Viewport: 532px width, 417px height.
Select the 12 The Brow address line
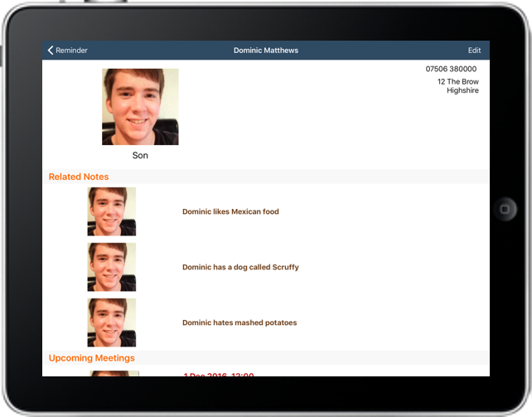tap(457, 82)
